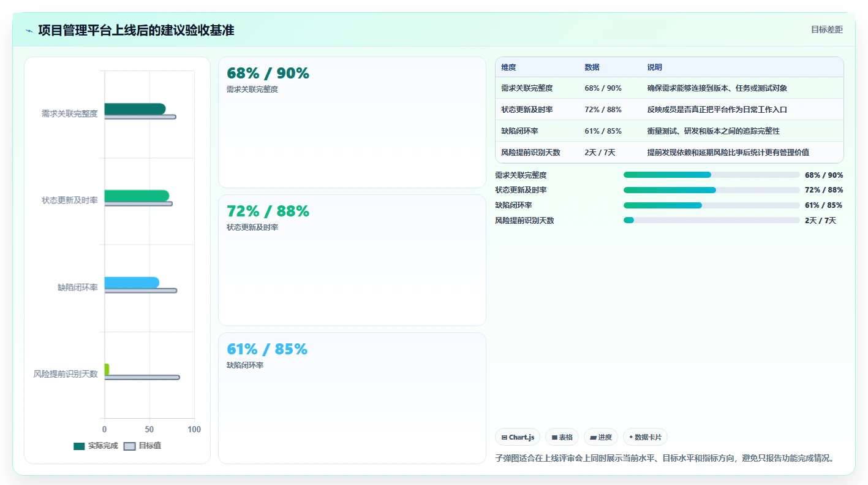The image size is (868, 485).
Task: Click the 进度 tag chip
Action: tap(601, 437)
